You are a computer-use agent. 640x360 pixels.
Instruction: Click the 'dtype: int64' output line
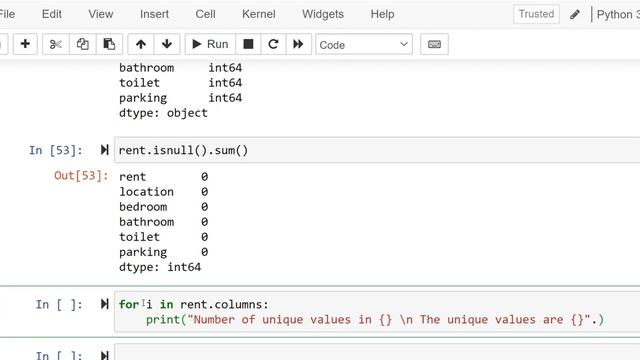160,267
